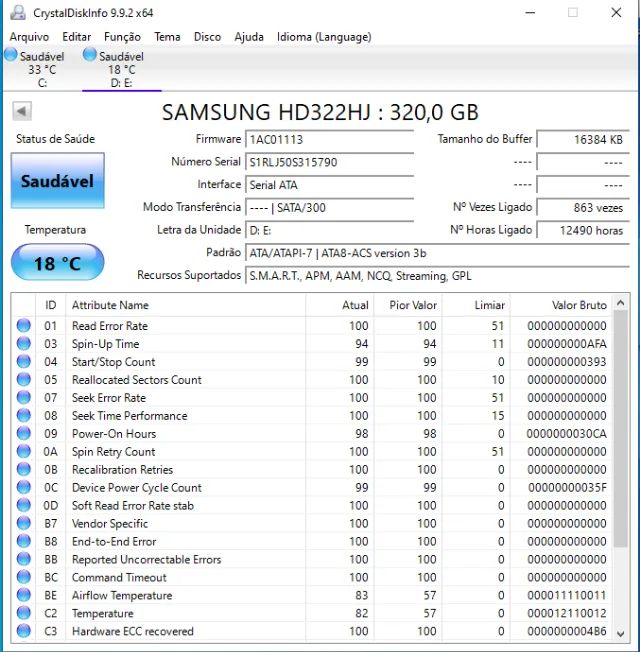The height and width of the screenshot is (652, 640).
Task: Select the D: E: drive tab at 18 °C
Action: tap(121, 69)
